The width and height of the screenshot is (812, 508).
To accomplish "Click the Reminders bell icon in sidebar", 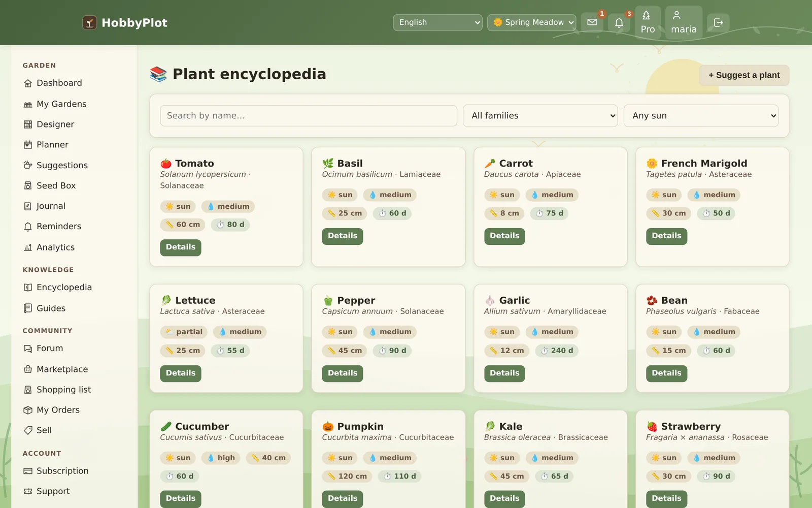I will coord(28,227).
